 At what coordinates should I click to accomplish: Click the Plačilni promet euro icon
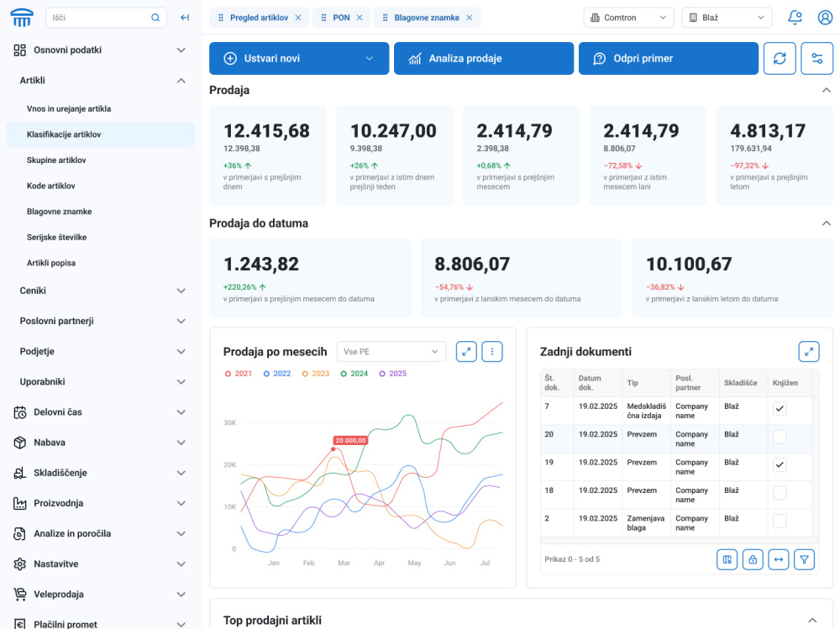click(20, 624)
